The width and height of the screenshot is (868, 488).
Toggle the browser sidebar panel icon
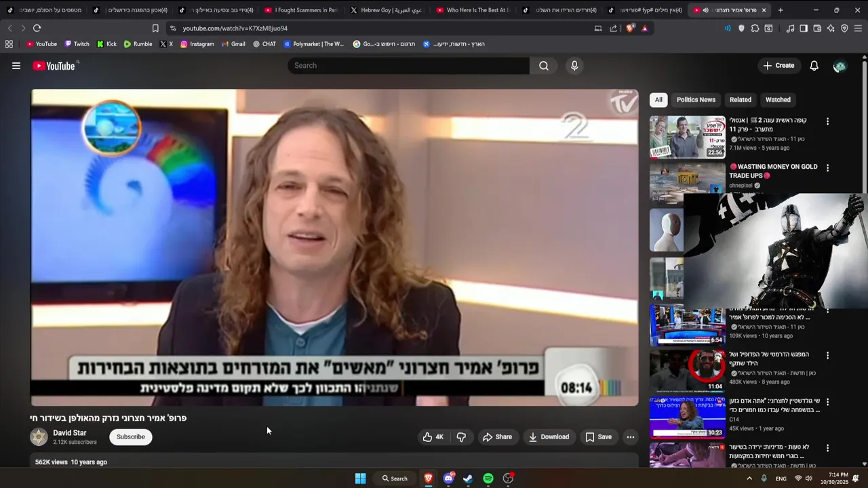(x=804, y=28)
